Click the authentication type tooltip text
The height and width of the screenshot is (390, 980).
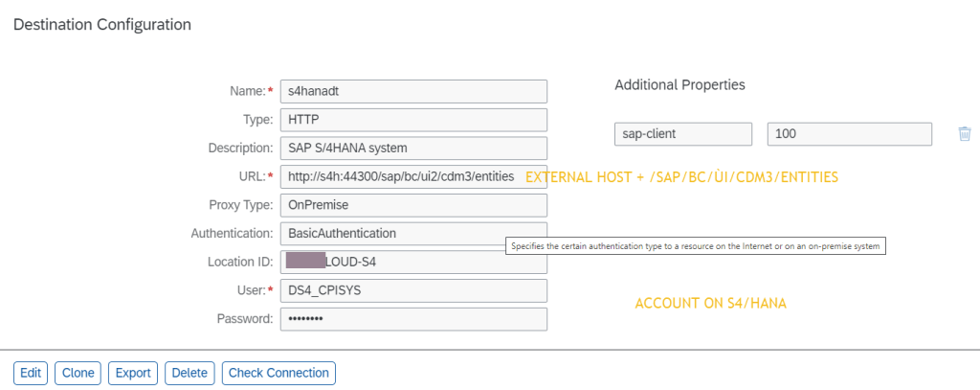pyautogui.click(x=696, y=246)
